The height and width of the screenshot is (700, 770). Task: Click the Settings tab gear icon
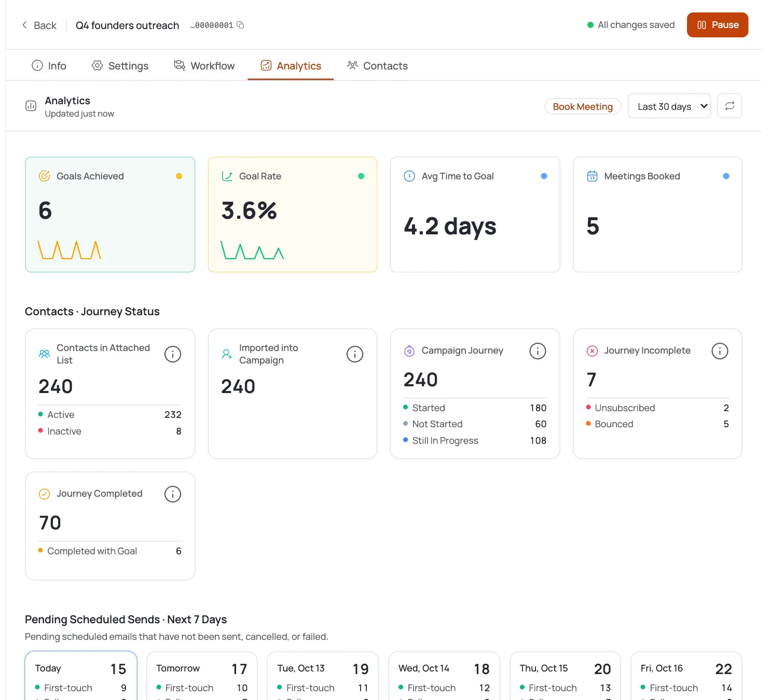click(97, 65)
